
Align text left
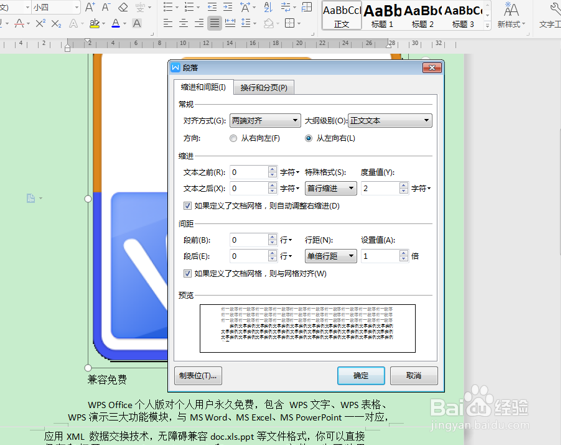point(168,24)
